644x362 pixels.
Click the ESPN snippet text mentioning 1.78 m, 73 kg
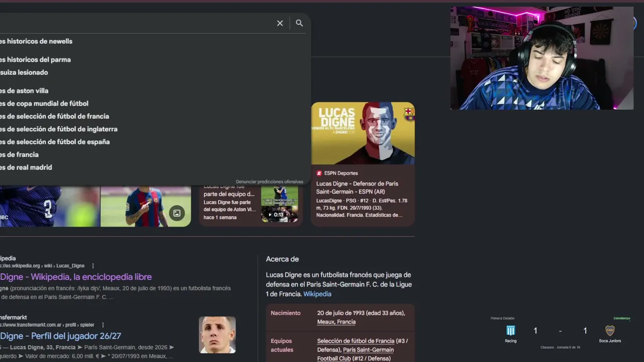coord(362,208)
